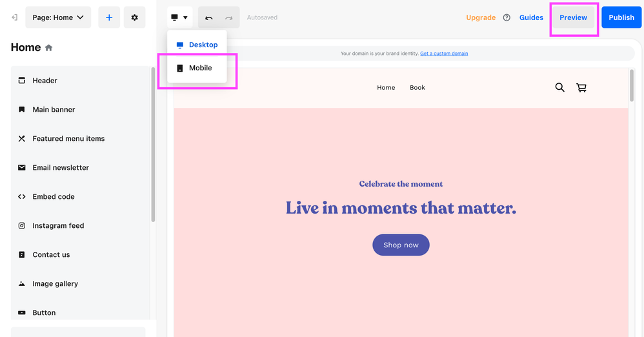This screenshot has width=644, height=337.
Task: Open the Page: Home dropdown
Action: [58, 17]
